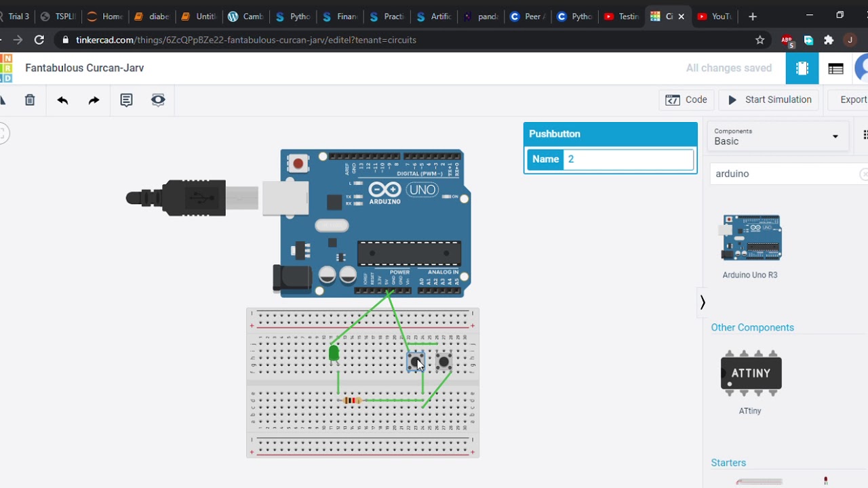Viewport: 868px width, 488px height.
Task: Click the All changes saved status
Action: tap(729, 68)
